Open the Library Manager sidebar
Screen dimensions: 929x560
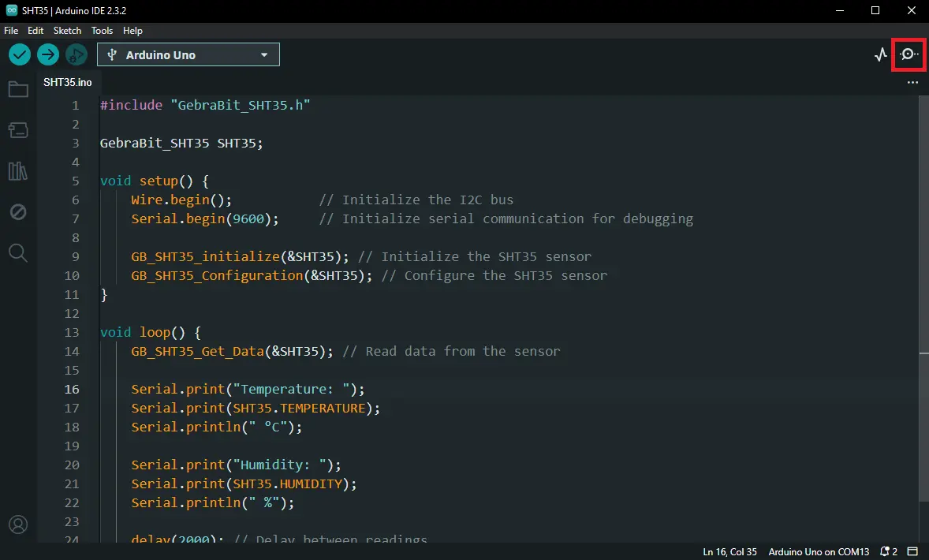point(18,171)
